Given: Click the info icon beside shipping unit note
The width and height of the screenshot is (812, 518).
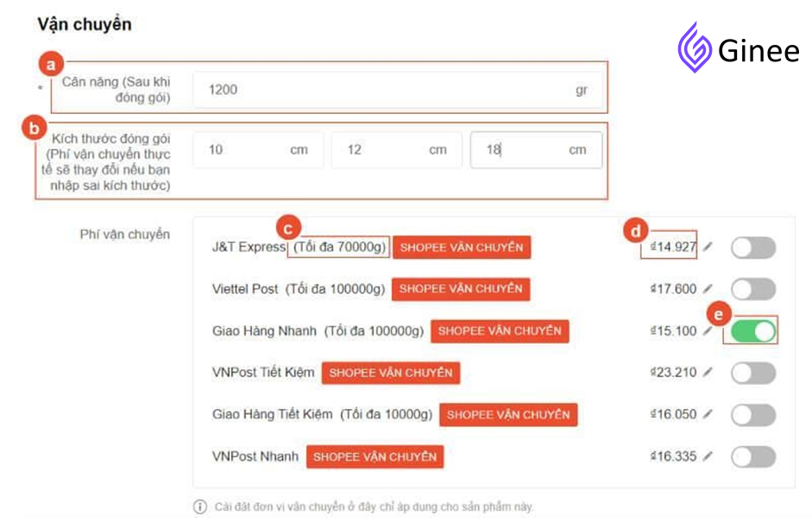Looking at the screenshot, I should point(200,507).
